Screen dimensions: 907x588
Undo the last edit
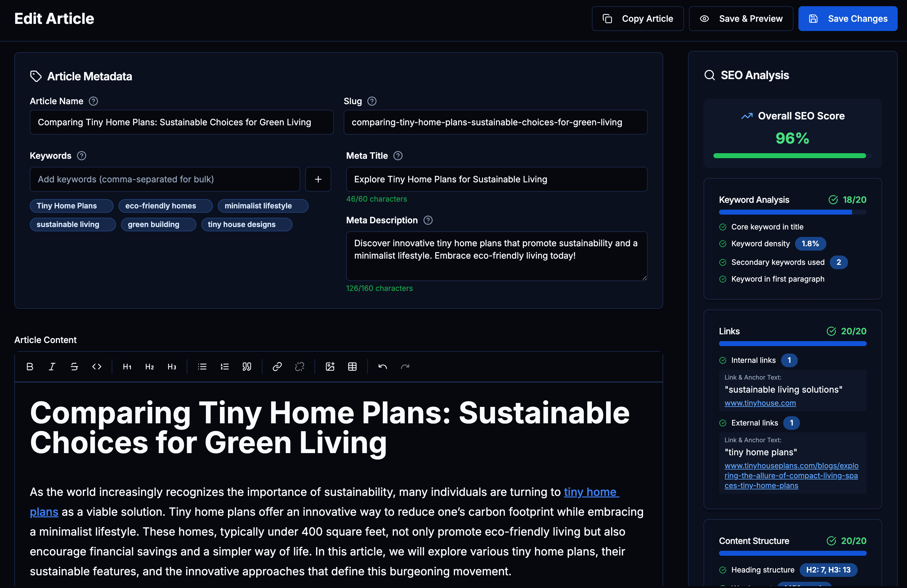[x=382, y=367]
